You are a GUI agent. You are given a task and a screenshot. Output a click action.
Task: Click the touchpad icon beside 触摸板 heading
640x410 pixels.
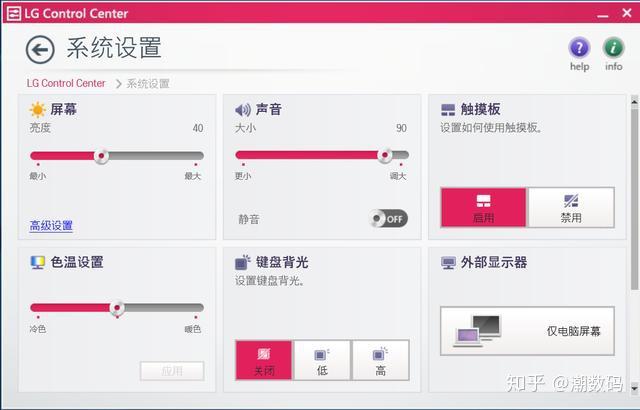tap(448, 110)
